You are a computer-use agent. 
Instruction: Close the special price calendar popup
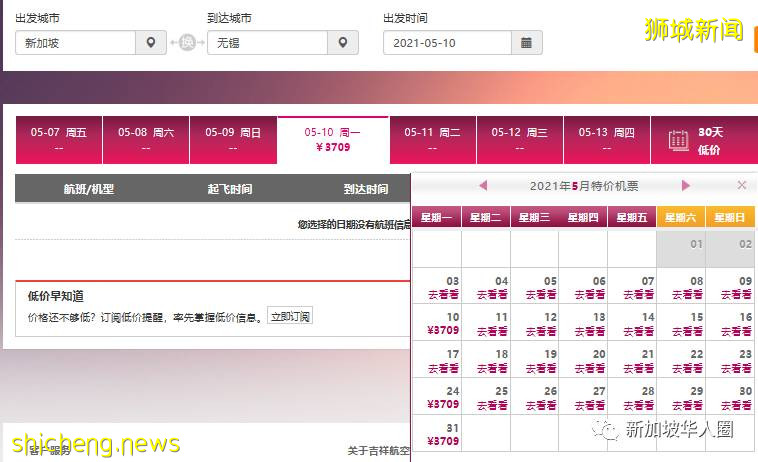click(x=741, y=185)
